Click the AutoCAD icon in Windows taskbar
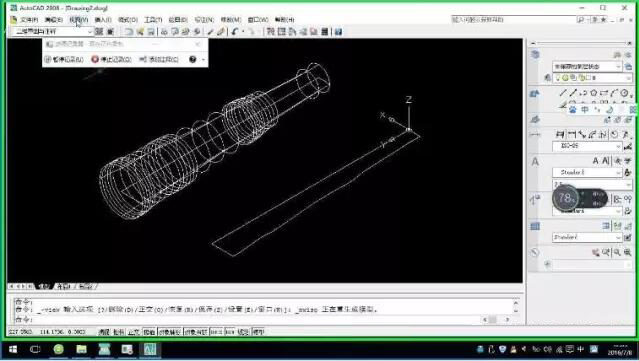 (150, 349)
